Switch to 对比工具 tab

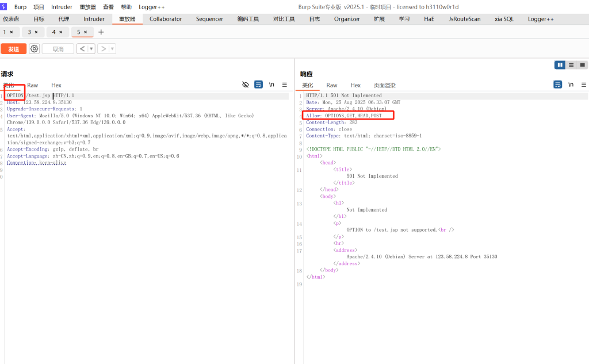click(284, 19)
